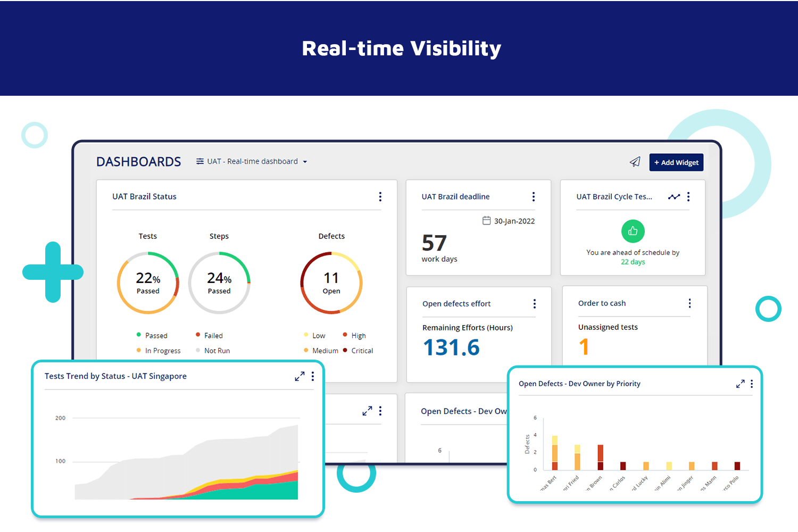The width and height of the screenshot is (798, 532).
Task: Open the UAT - Real-time dashboard dropdown
Action: tap(252, 161)
